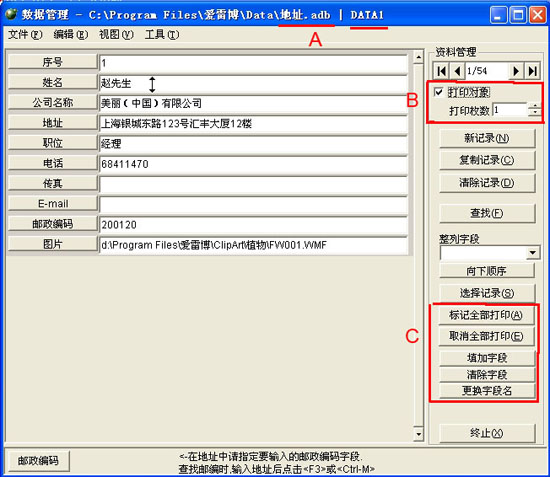The height and width of the screenshot is (477, 550).
Task: Click the postal code field 200120
Action: [x=254, y=225]
